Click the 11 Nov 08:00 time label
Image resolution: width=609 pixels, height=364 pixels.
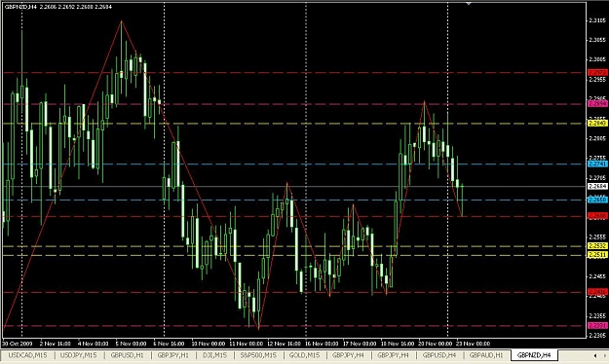(x=246, y=344)
